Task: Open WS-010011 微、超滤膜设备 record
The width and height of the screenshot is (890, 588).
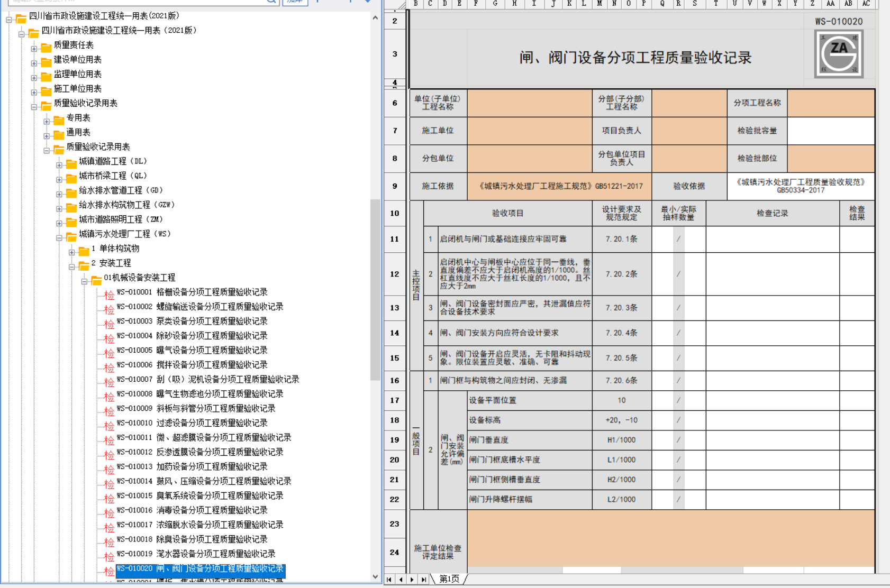Action: click(204, 437)
